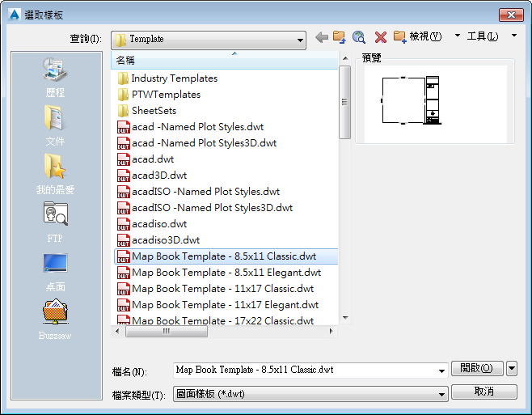This screenshot has width=532, height=415.
Task: Close the 選取樣板 dialog
Action: point(511,15)
